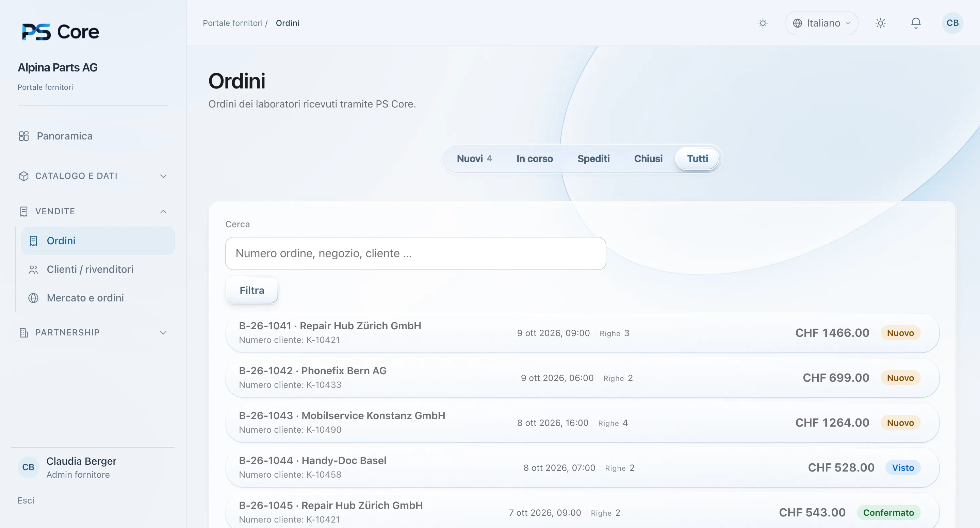Expand the CATALOGO E DATI section chevron
980x528 pixels.
(163, 176)
